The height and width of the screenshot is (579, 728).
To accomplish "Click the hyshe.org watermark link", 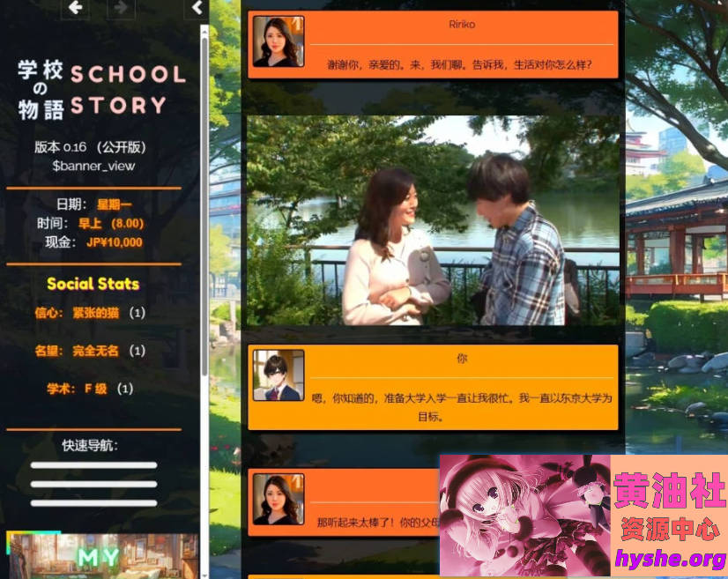I will (671, 560).
